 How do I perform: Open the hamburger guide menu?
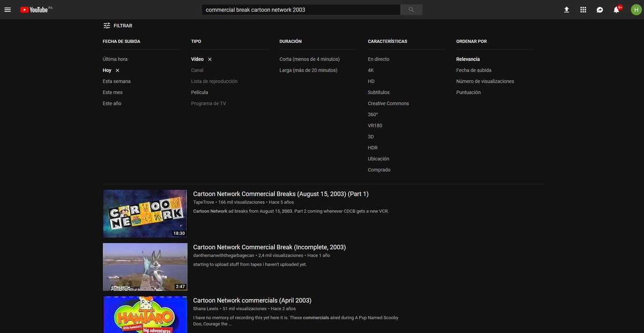click(x=8, y=10)
